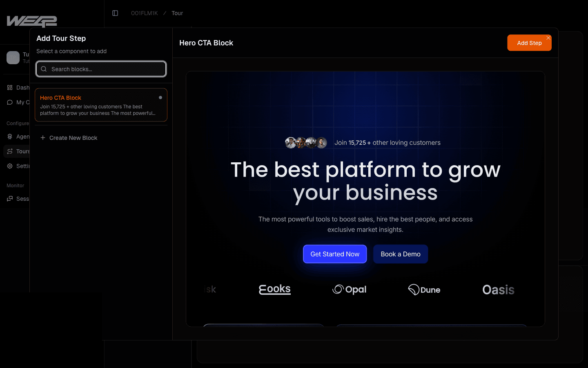Click the status dot on the Hero CTA Block card

point(160,98)
